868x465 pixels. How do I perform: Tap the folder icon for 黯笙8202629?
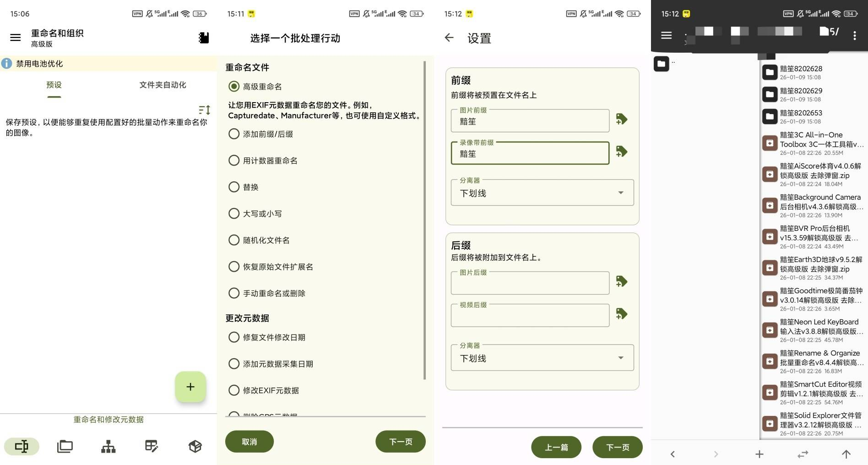tap(770, 94)
